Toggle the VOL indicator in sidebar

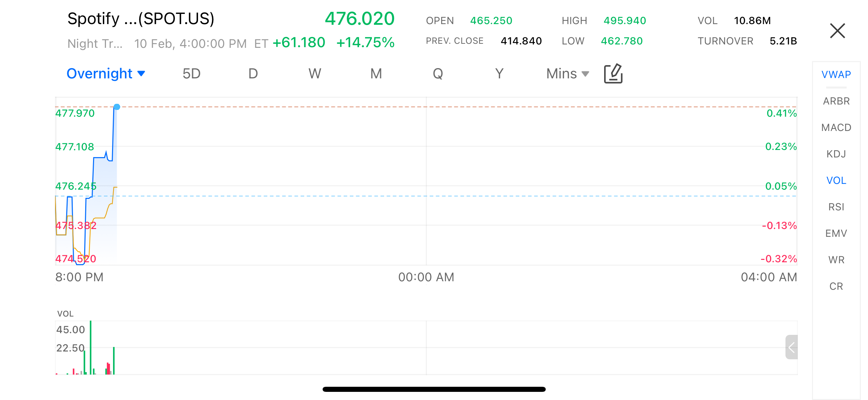tap(836, 180)
